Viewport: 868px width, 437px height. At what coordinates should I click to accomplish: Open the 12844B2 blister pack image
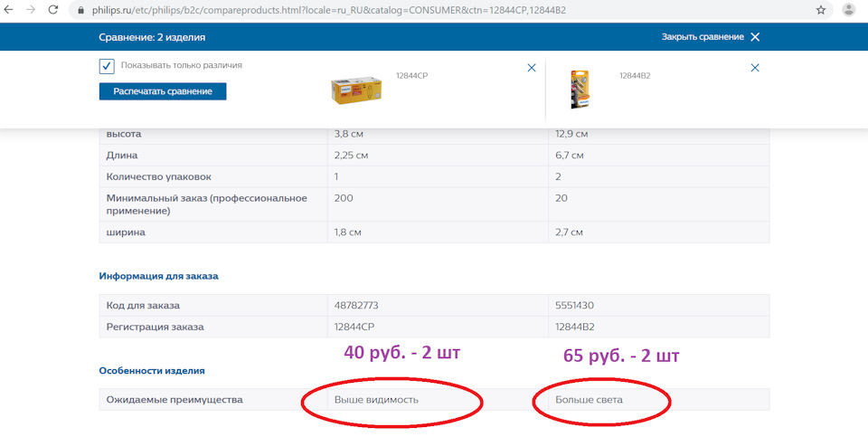point(580,90)
